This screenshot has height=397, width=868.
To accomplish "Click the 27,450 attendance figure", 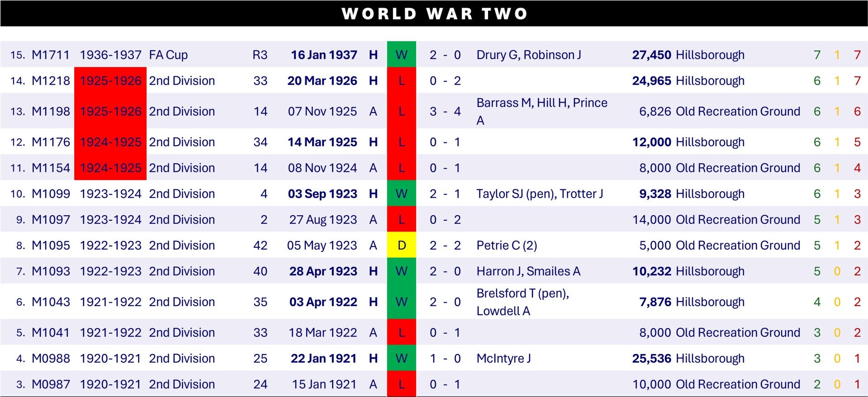I will click(x=651, y=55).
